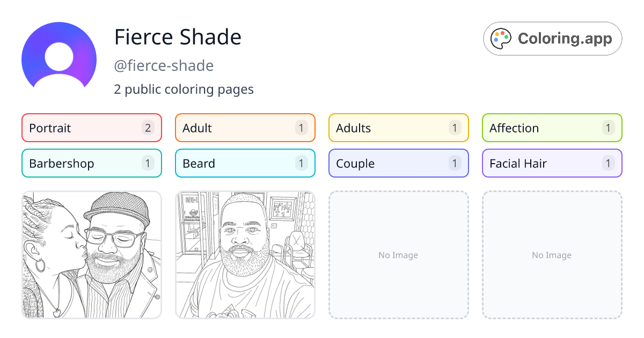644x338 pixels.
Task: Open the kissing couple coloring page thumbnail
Action: pos(91,254)
